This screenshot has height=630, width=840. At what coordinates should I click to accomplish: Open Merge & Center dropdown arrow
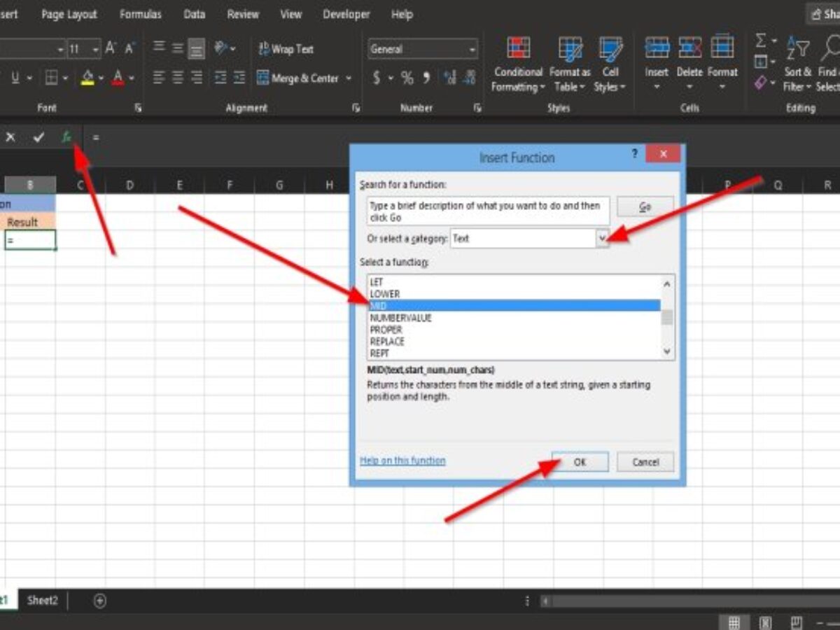tap(349, 78)
